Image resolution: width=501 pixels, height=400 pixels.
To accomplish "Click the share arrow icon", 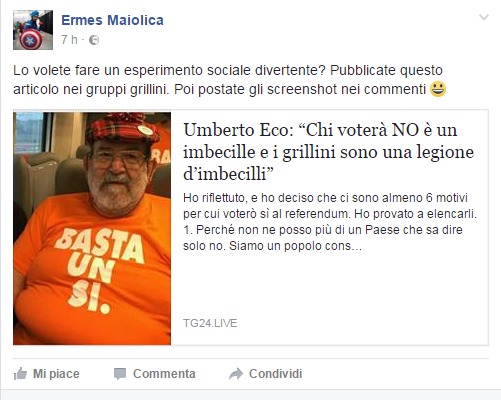I will 236,374.
